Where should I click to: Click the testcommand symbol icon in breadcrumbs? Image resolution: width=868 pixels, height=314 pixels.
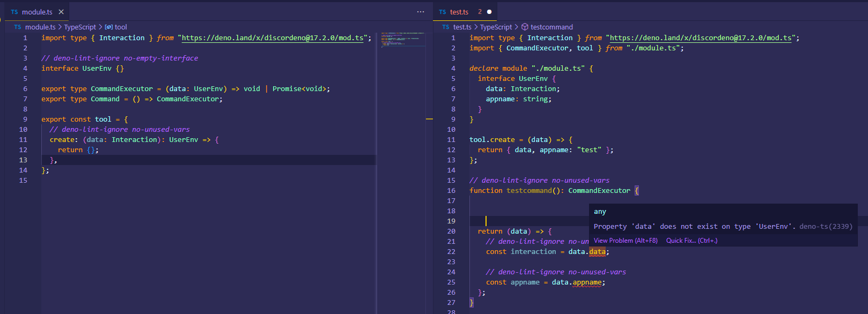[x=525, y=27]
